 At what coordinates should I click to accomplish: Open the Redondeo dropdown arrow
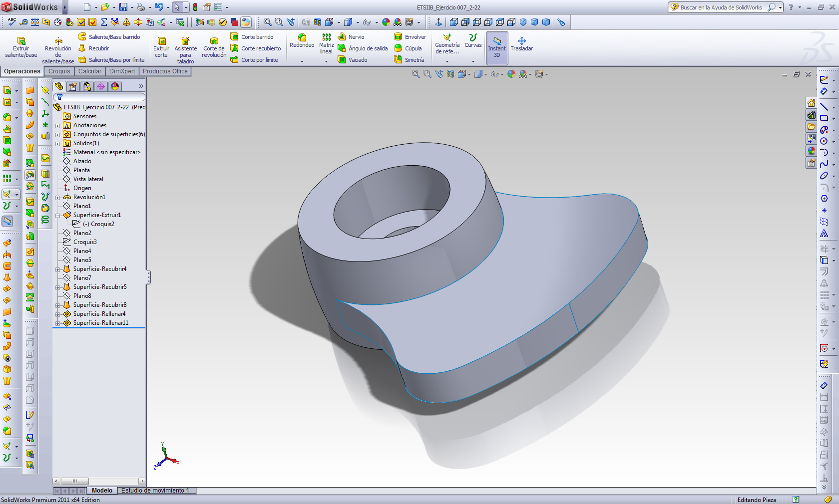coord(302,61)
